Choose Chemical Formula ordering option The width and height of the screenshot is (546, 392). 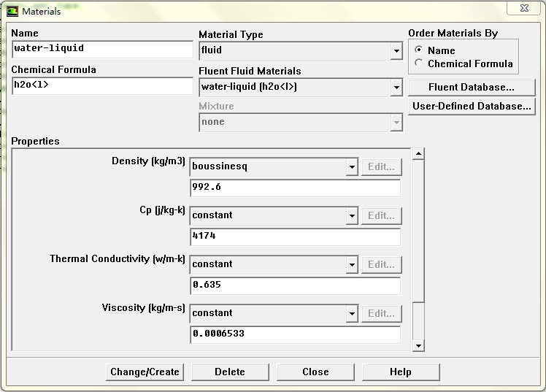(418, 64)
